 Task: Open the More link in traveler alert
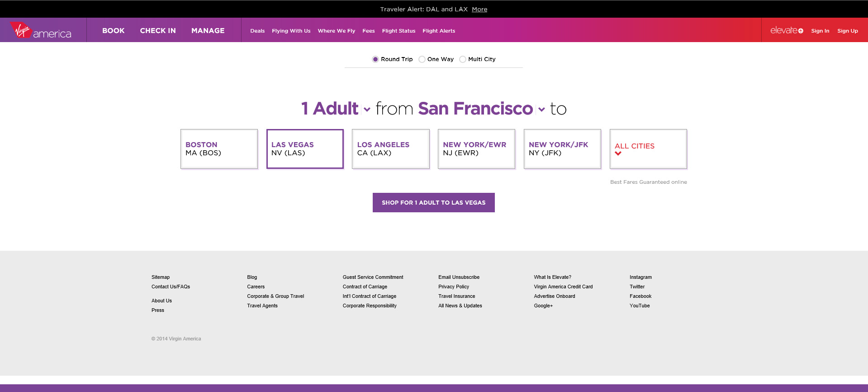[x=479, y=9]
